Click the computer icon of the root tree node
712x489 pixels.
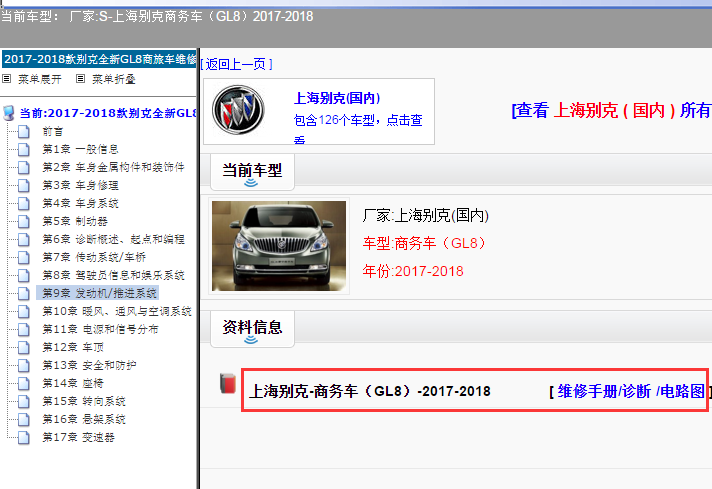pyautogui.click(x=9, y=113)
